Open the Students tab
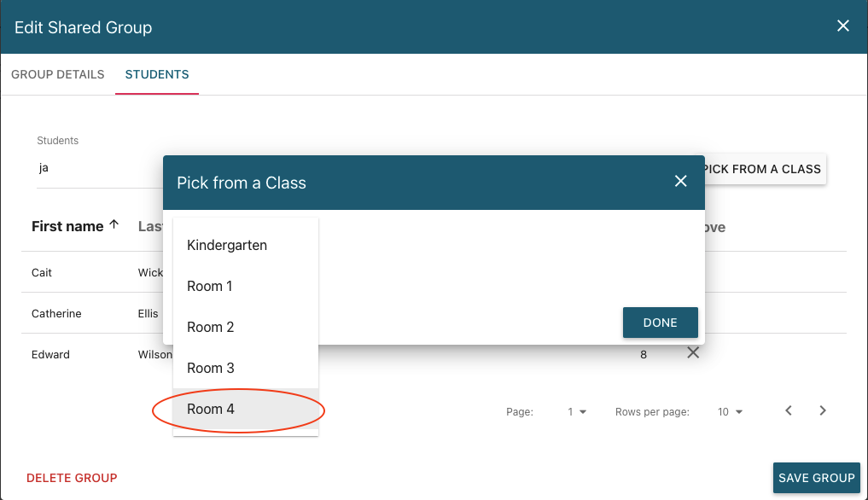868x500 pixels. [157, 75]
